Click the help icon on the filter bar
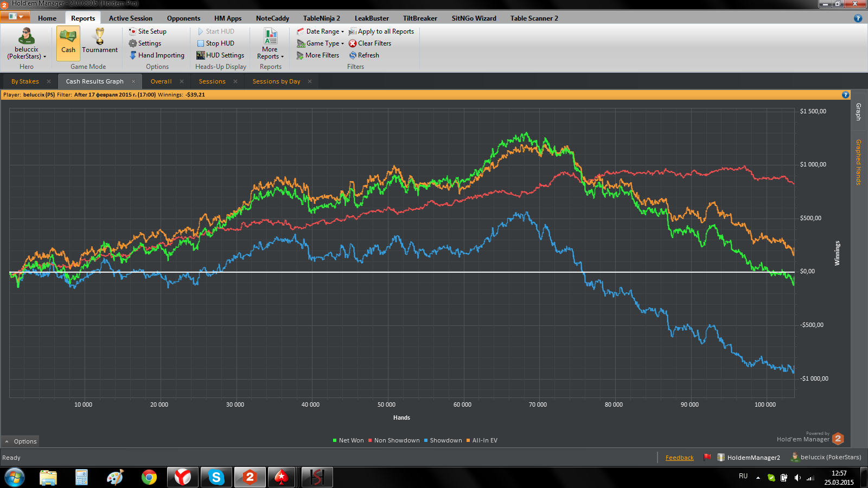The image size is (868, 488). coord(845,95)
